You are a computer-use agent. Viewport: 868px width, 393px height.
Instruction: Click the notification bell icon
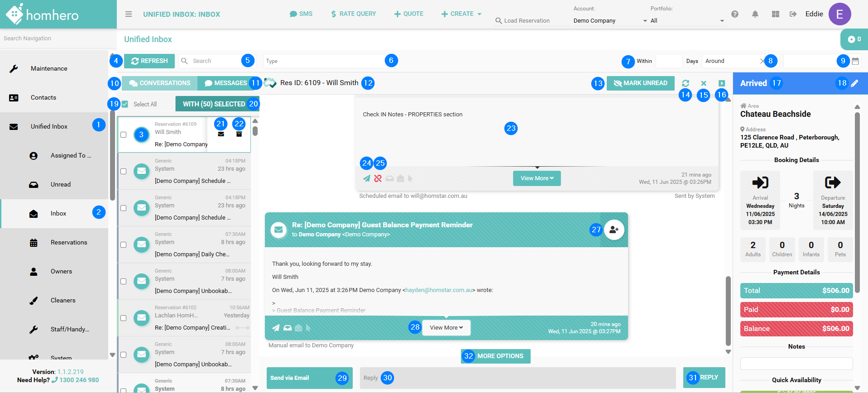pos(755,14)
